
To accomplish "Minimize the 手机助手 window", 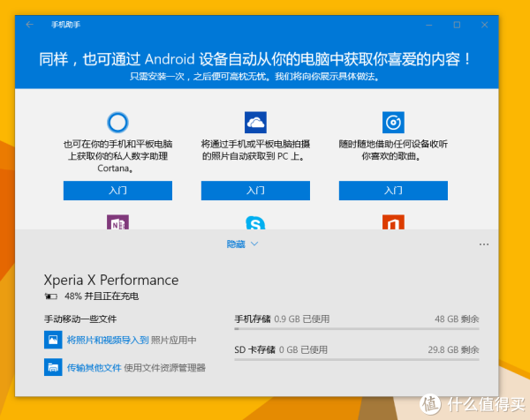I will (x=429, y=25).
